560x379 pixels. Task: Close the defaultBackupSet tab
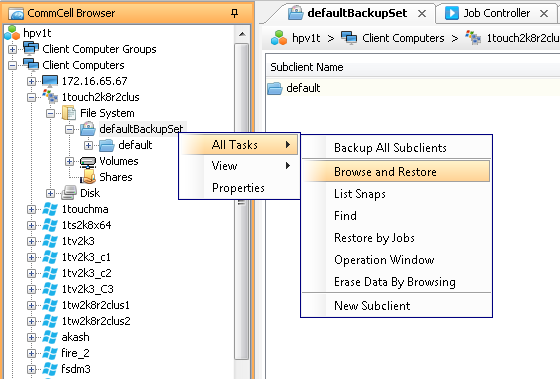click(422, 14)
